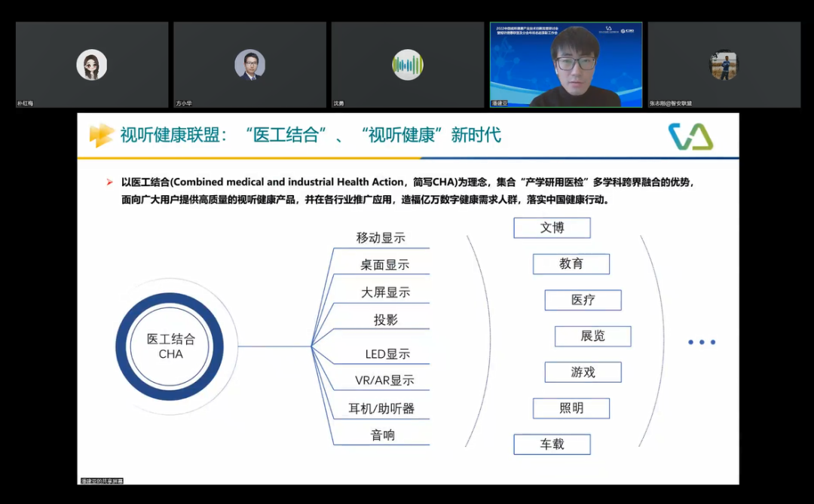
Task: Click the 照明 industry box
Action: (571, 408)
